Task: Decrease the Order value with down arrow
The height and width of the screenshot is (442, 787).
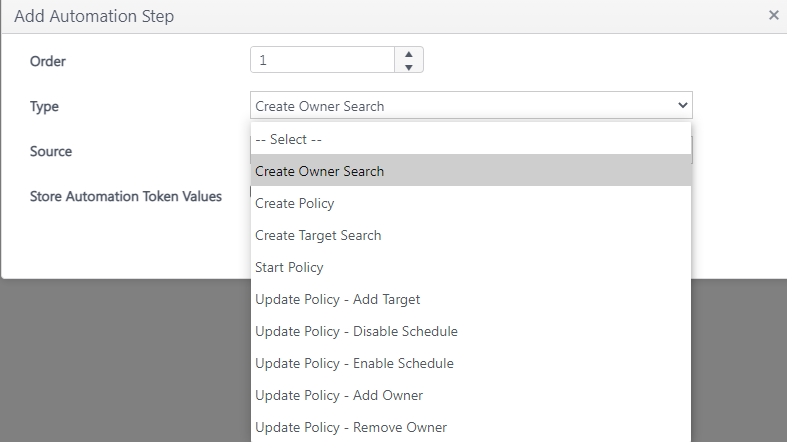Action: pos(408,67)
